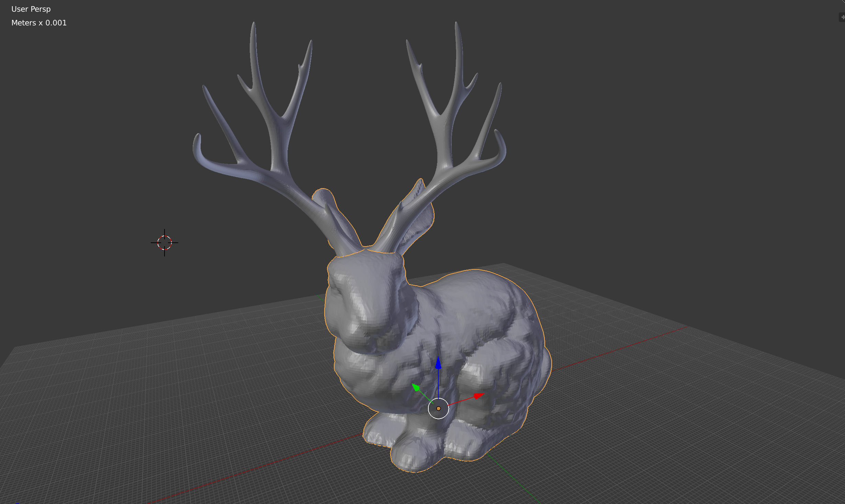The width and height of the screenshot is (845, 504).
Task: Click the User Persp view label
Action: pyautogui.click(x=31, y=9)
